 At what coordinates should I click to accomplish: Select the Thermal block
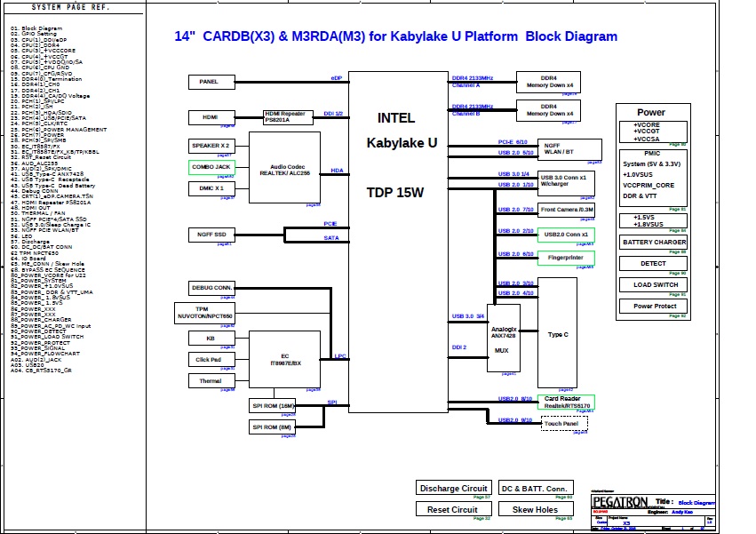click(211, 380)
